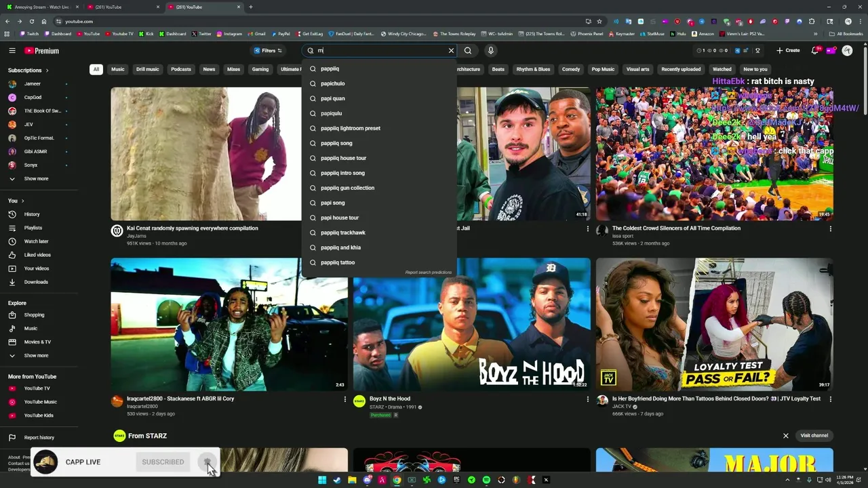This screenshot has width=868, height=488.
Task: Expand the Subscriptions section chevron
Action: [47, 70]
